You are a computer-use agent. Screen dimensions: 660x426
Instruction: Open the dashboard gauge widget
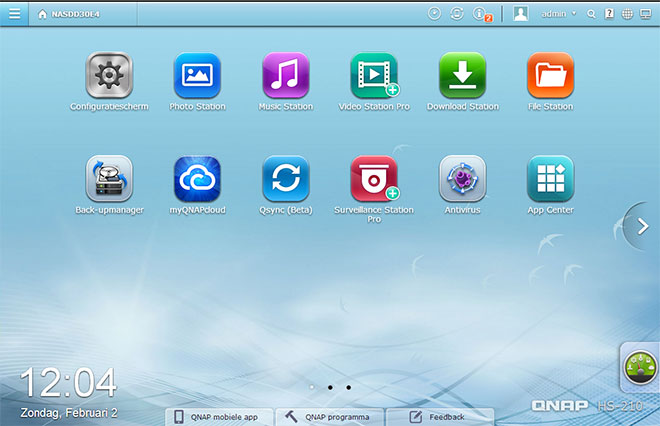click(640, 367)
